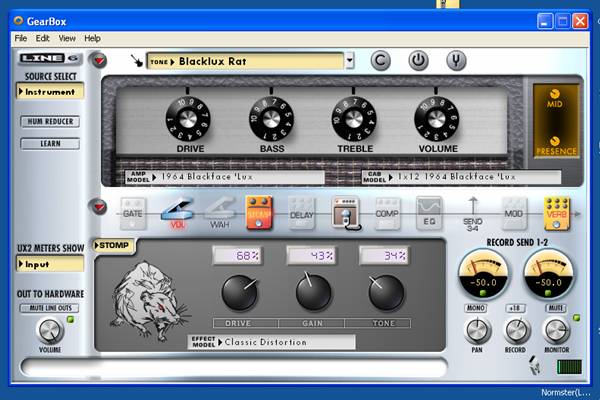600x400 pixels.
Task: Click the right Record Send meter
Action: [548, 275]
